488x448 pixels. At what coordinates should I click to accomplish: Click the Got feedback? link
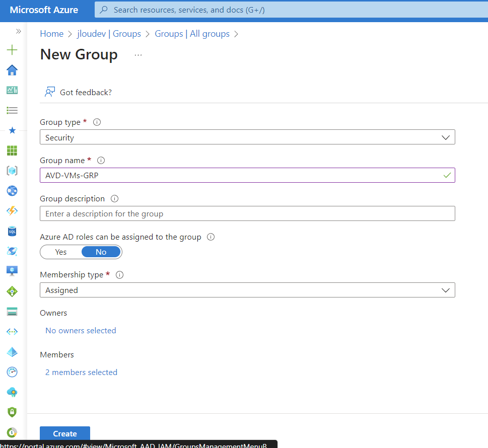click(x=86, y=93)
